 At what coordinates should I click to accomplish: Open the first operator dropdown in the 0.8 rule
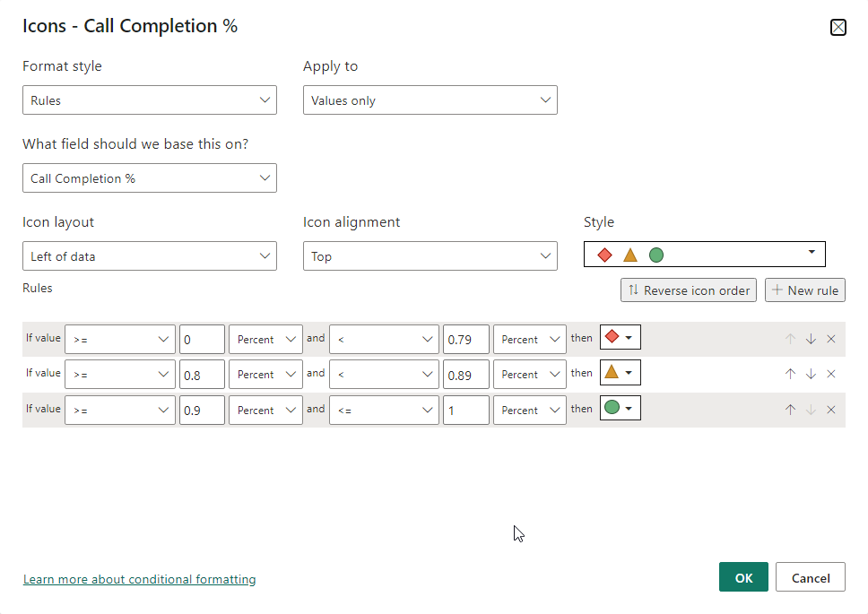pyautogui.click(x=120, y=375)
